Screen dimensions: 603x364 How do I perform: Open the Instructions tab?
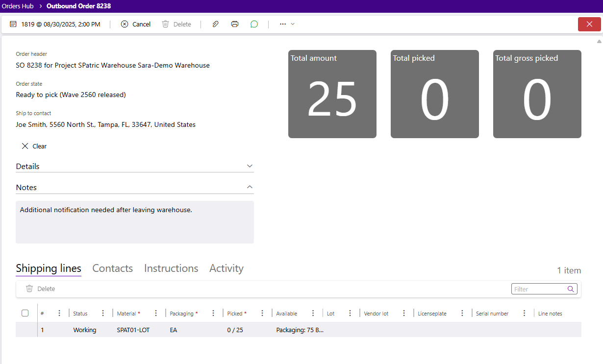[x=171, y=268]
